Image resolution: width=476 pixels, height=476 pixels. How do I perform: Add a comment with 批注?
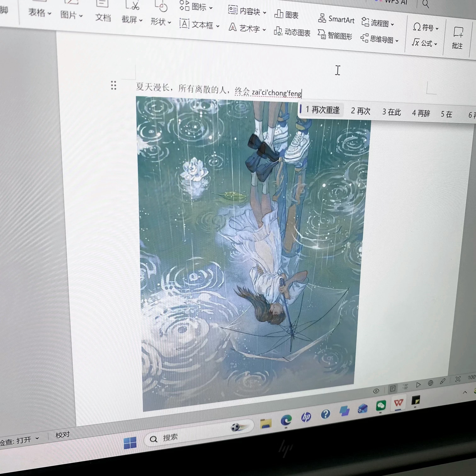(457, 38)
